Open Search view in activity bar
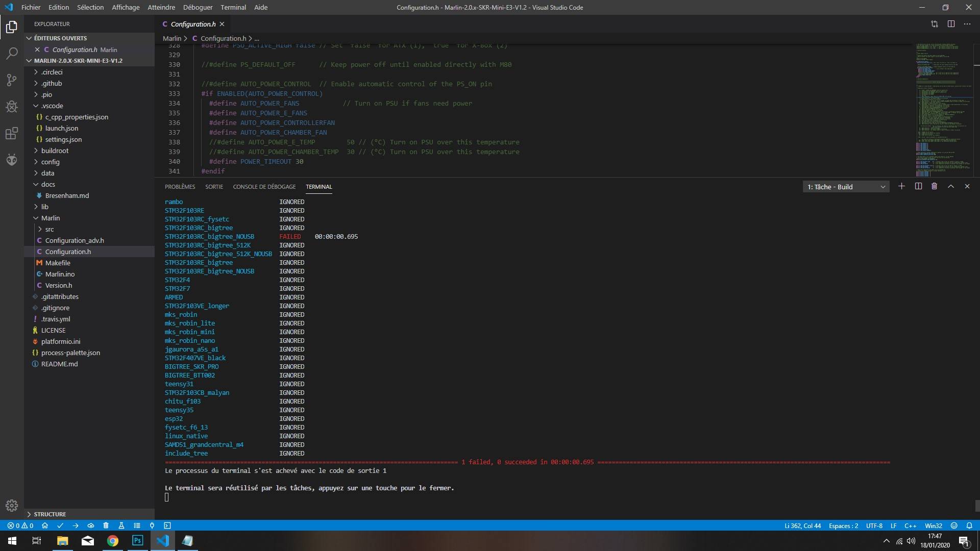This screenshot has width=980, height=551. [x=11, y=54]
